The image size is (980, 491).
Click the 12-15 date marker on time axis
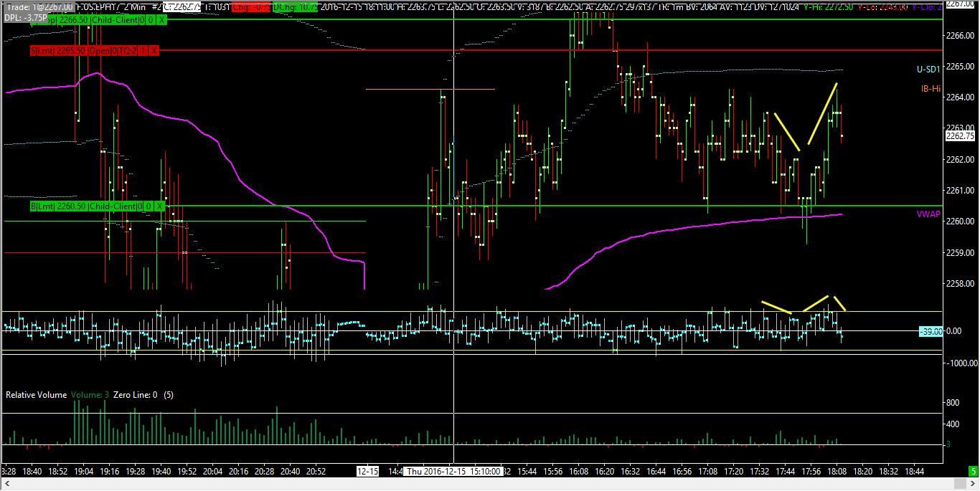point(368,472)
